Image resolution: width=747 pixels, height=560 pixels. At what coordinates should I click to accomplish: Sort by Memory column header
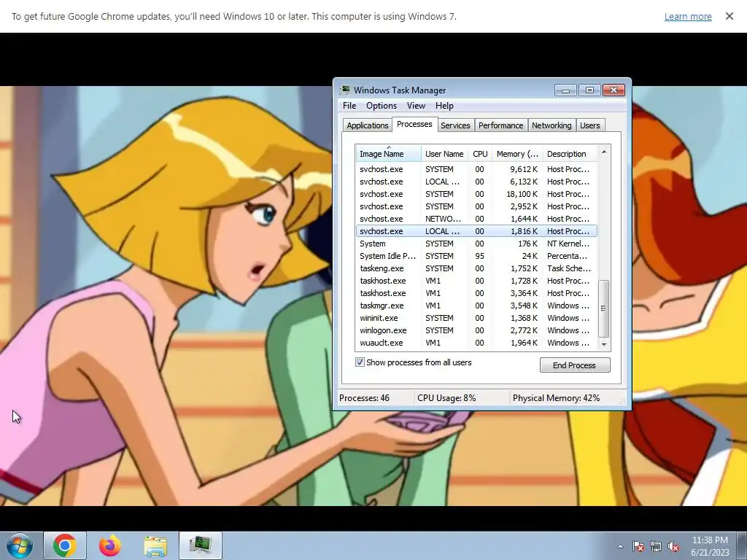517,154
